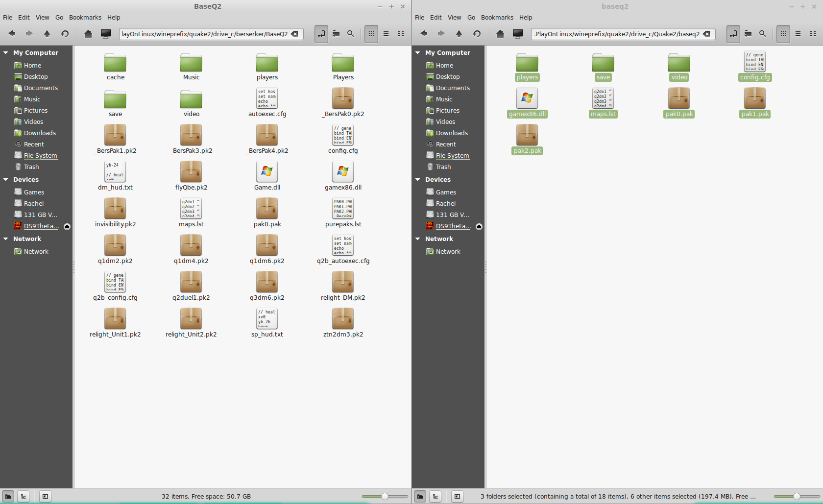Viewport: 823px width, 504px height.
Task: Toggle location entry in right baseq2 window
Action: pos(733,34)
